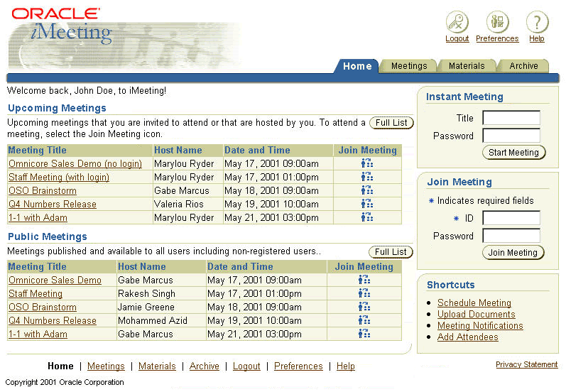The image size is (566, 392).
Task: Open the Privacy Statement link
Action: [x=527, y=364]
